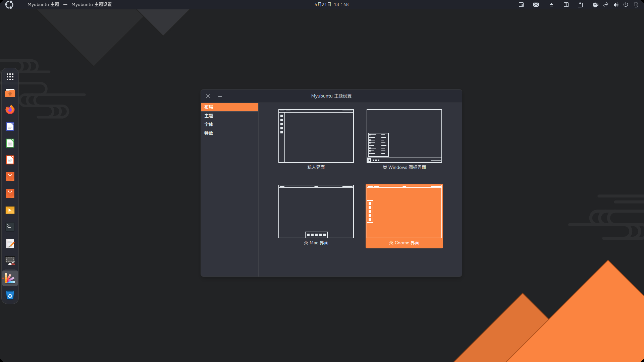Open the Trash from the dock
The width and height of the screenshot is (644, 362).
pos(10,295)
